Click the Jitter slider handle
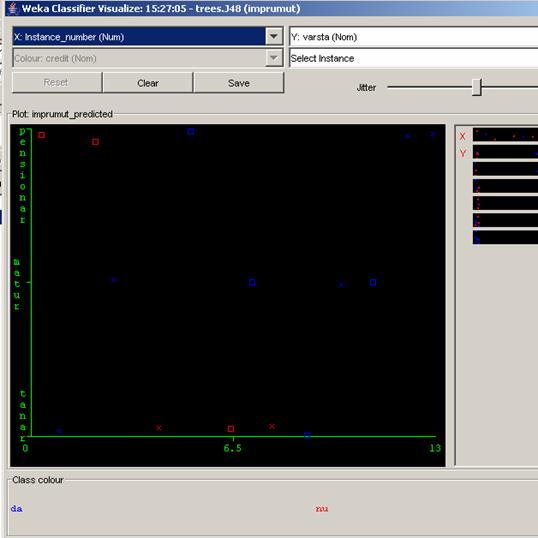 (x=477, y=87)
